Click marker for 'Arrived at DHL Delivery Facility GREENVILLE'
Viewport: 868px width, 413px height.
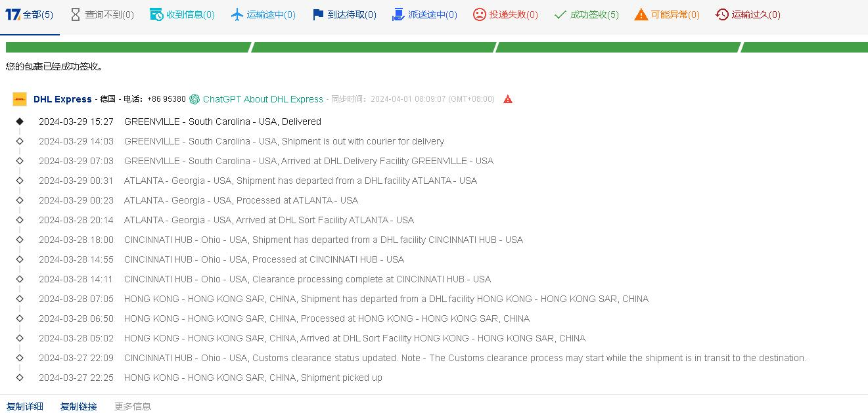20,161
